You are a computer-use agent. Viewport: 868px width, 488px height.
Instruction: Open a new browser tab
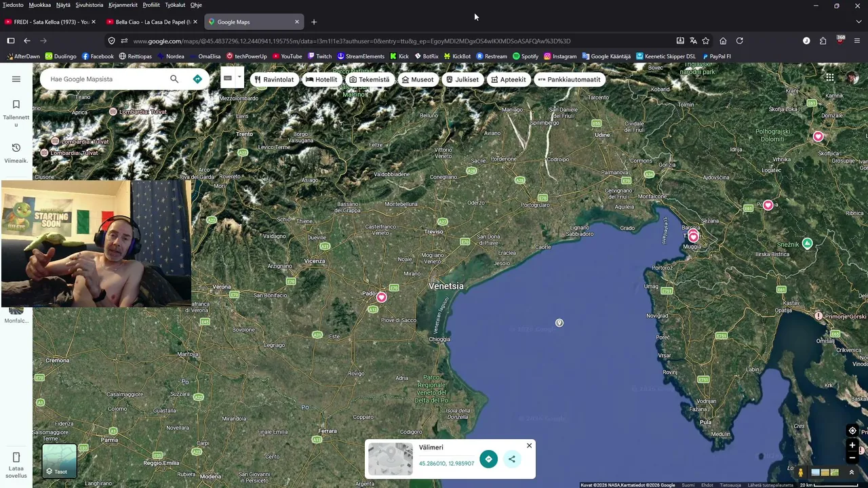tap(313, 22)
